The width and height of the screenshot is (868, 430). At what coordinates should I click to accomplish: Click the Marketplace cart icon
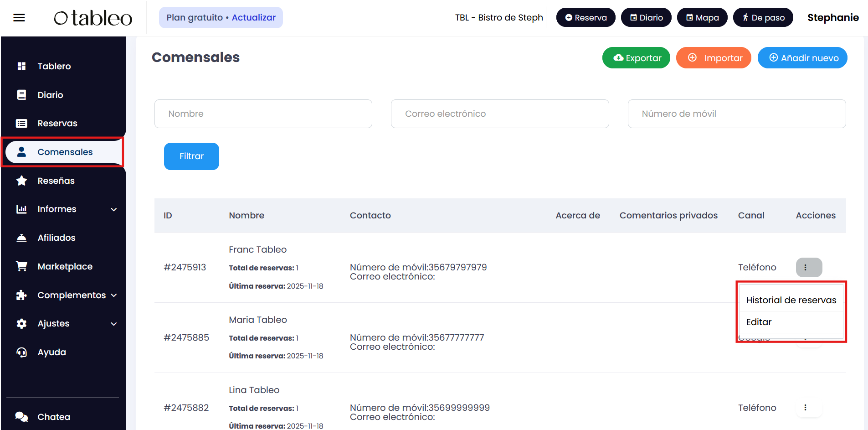tap(21, 266)
